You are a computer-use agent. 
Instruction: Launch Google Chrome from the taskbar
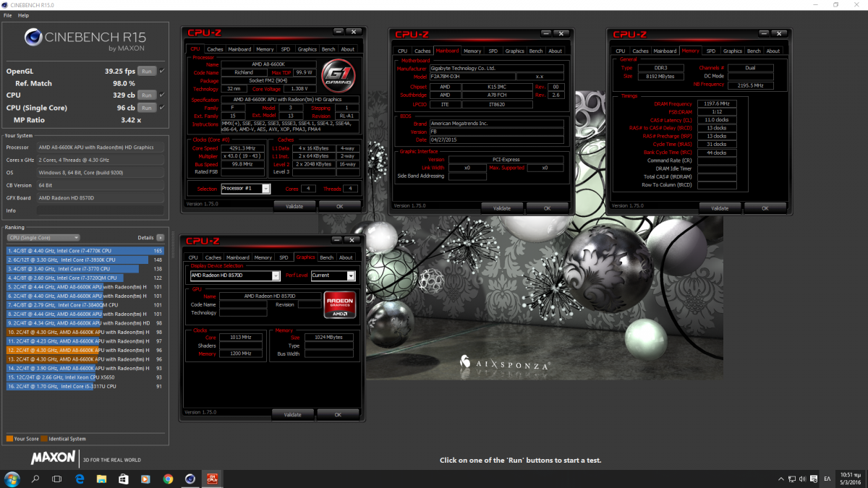pyautogui.click(x=168, y=479)
